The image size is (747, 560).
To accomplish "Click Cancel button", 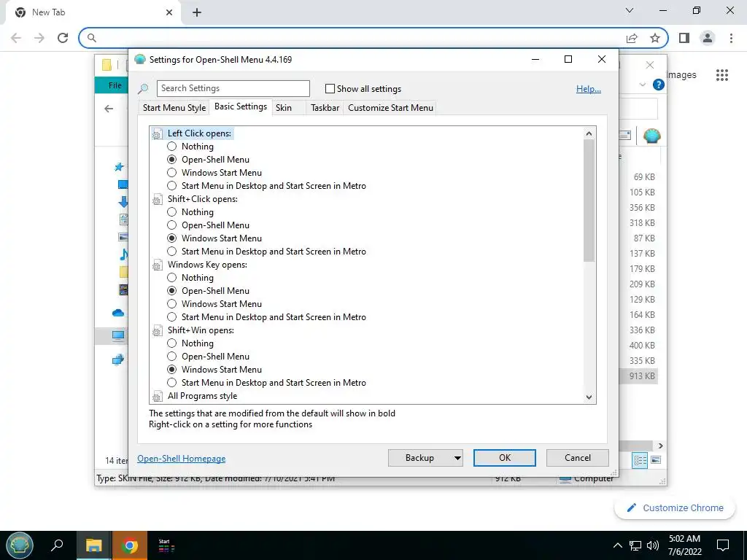I will pos(578,458).
